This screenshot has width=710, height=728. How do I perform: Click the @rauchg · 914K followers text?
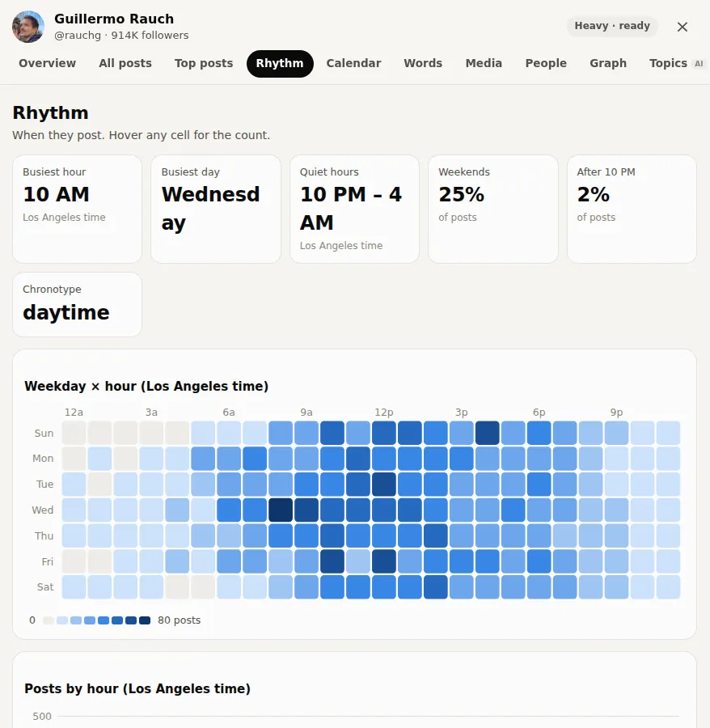[121, 36]
